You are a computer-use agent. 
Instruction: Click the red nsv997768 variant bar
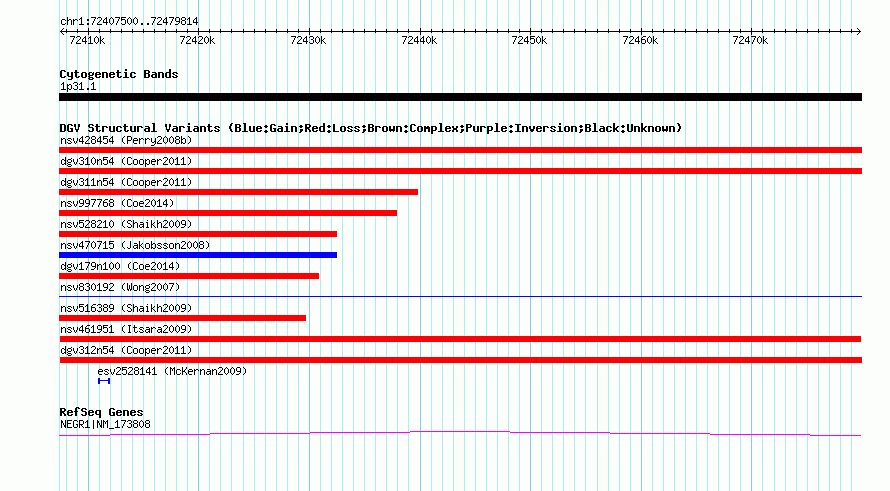tap(228, 213)
